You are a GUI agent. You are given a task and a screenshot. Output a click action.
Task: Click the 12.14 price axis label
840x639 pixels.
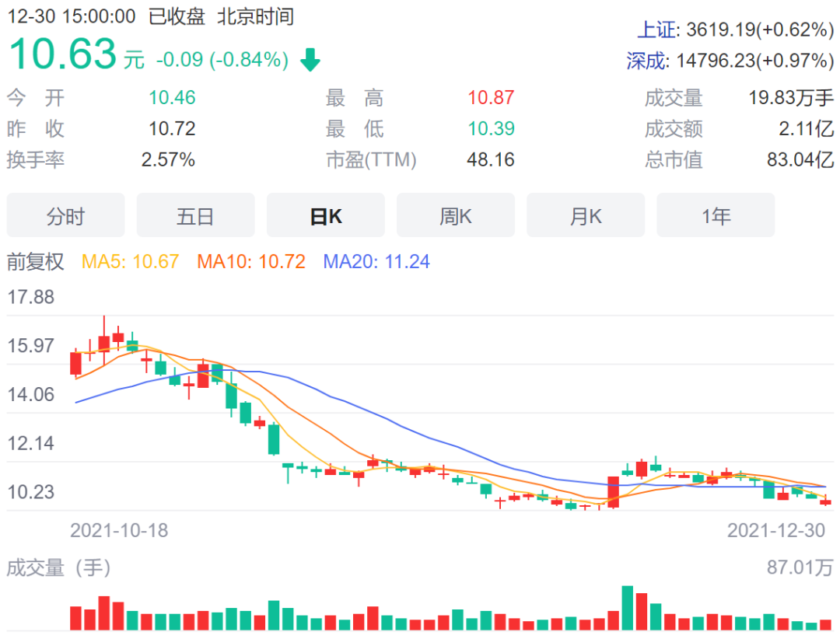tap(30, 443)
